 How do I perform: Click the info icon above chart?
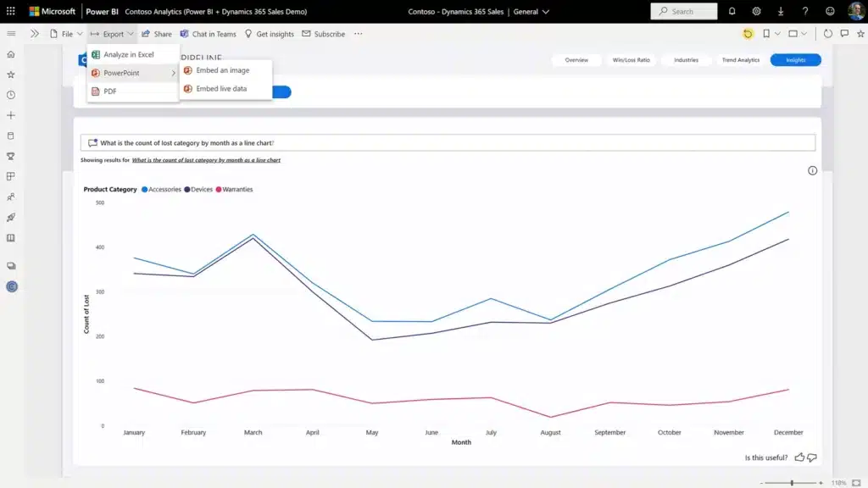(x=812, y=170)
